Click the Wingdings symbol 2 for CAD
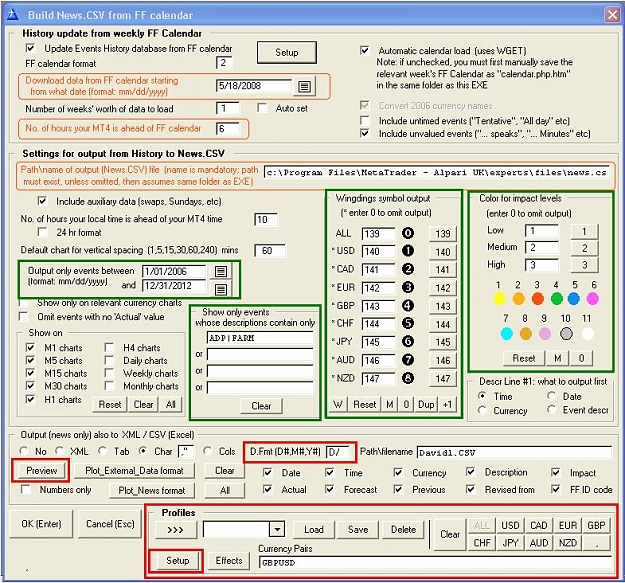This screenshot has width=625, height=583. tap(407, 269)
